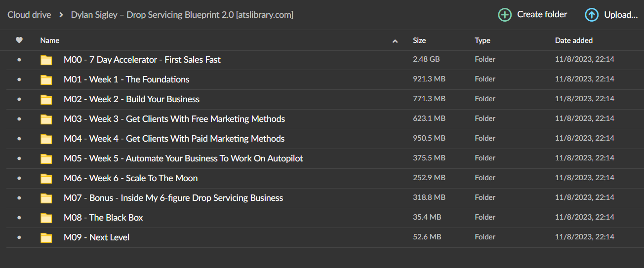Click the 771.3 MB size value

pyautogui.click(x=429, y=99)
